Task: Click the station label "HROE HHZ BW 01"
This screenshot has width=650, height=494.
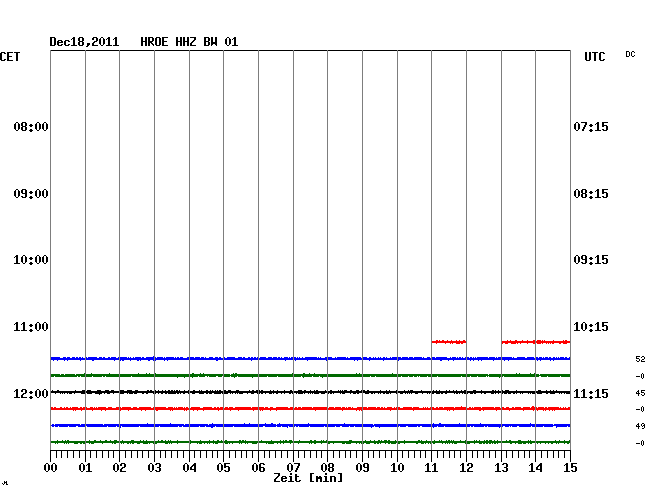Action: (189, 42)
